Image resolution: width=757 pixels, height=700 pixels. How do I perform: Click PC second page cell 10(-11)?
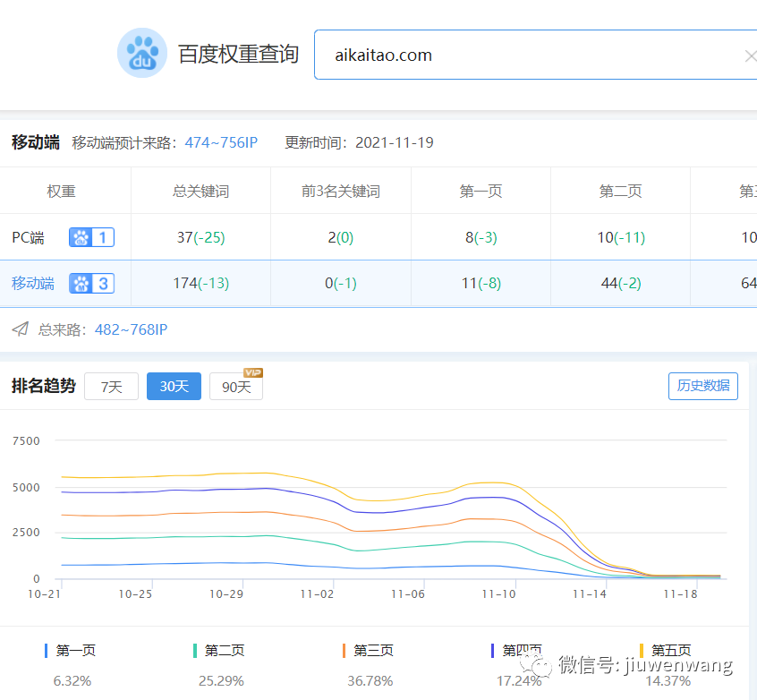click(621, 237)
